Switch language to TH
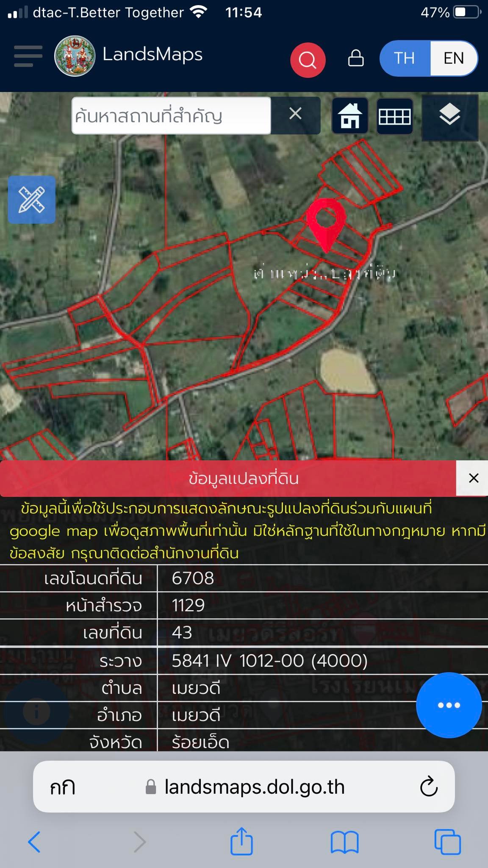488x868 pixels. click(405, 58)
